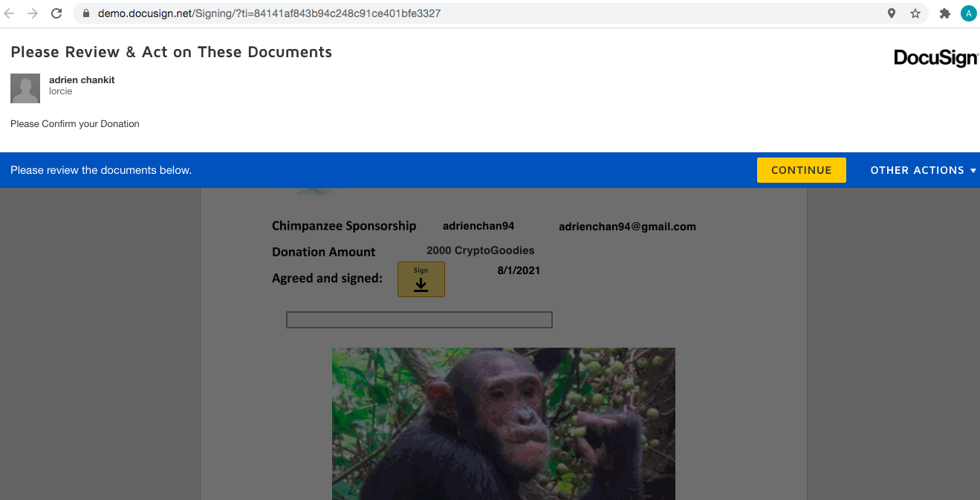980x500 pixels.
Task: Go forward in browser history
Action: (x=33, y=13)
